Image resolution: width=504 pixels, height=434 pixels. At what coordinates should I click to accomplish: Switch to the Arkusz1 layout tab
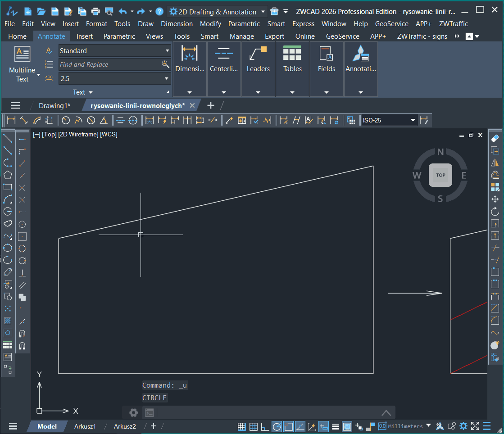85,426
